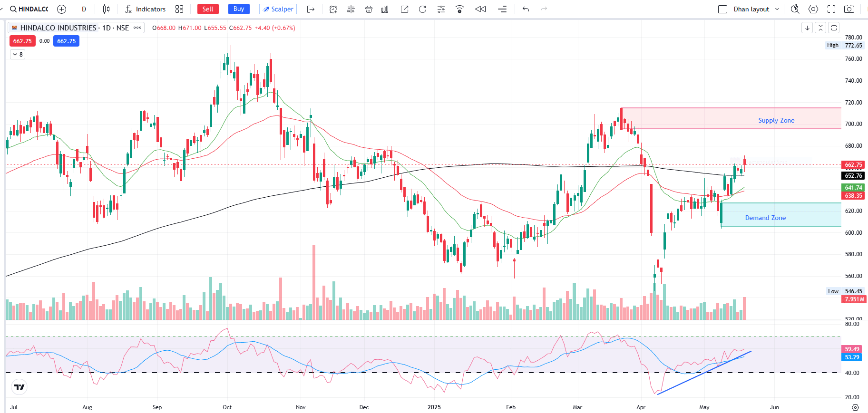Click the red 662.75 last price tag
Viewport: 868px width, 413px height.
[853, 165]
